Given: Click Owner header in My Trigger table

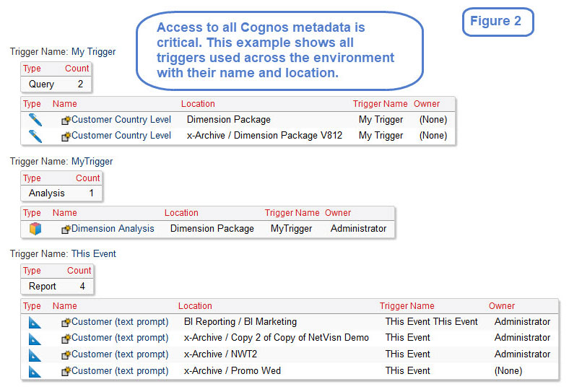Looking at the screenshot, I should [x=427, y=104].
